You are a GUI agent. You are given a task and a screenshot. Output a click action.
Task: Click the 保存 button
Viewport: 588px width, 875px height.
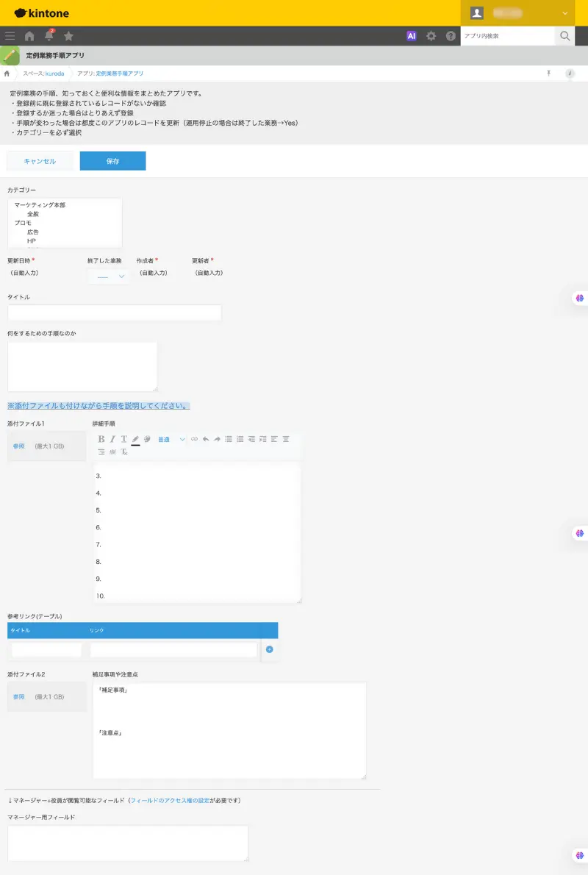click(112, 161)
